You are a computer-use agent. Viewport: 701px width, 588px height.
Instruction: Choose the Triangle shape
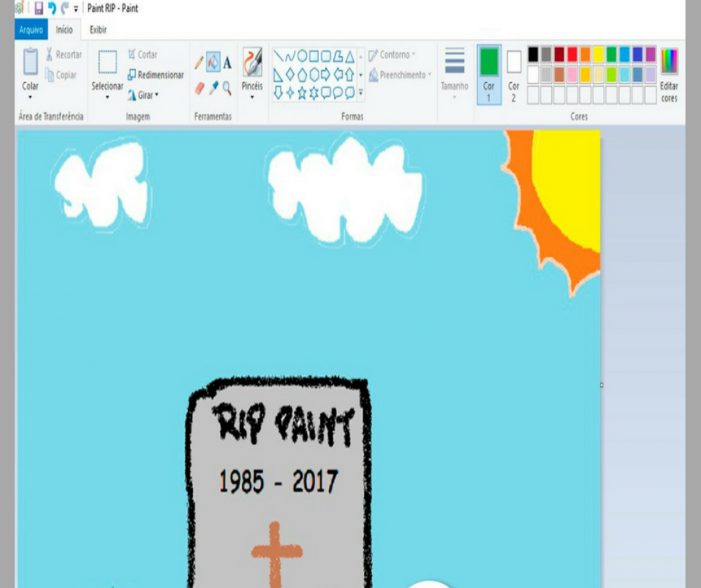(350, 56)
